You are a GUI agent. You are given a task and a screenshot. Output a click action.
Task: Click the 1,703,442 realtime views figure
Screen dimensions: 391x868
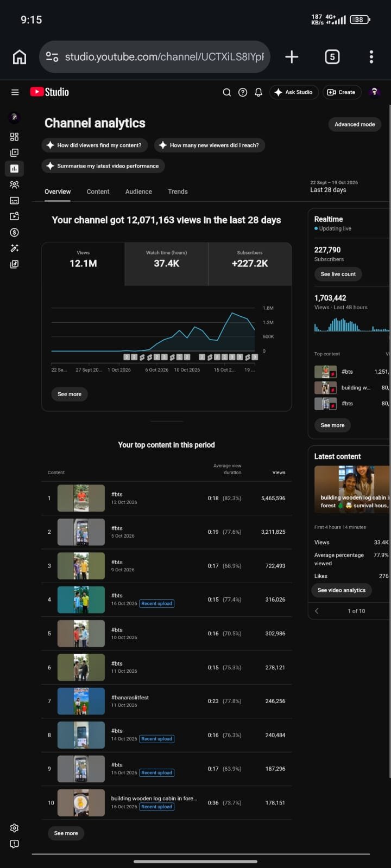(x=330, y=298)
